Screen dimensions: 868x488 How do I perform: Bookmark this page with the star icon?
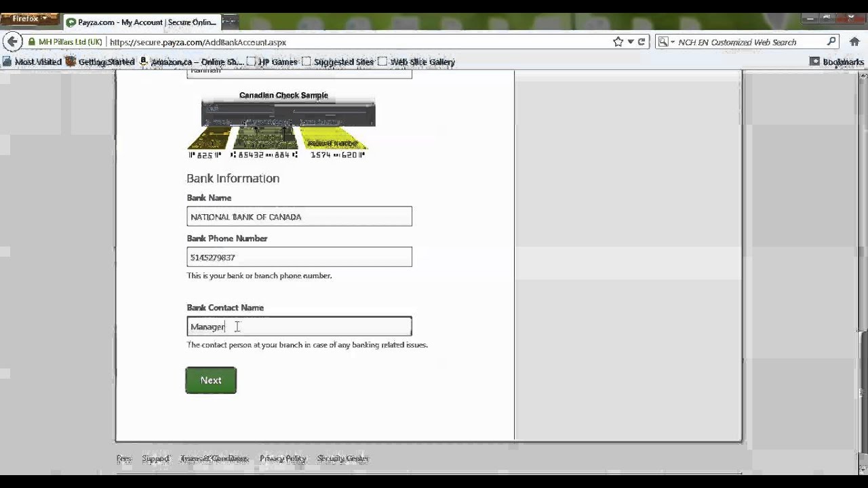coord(618,42)
